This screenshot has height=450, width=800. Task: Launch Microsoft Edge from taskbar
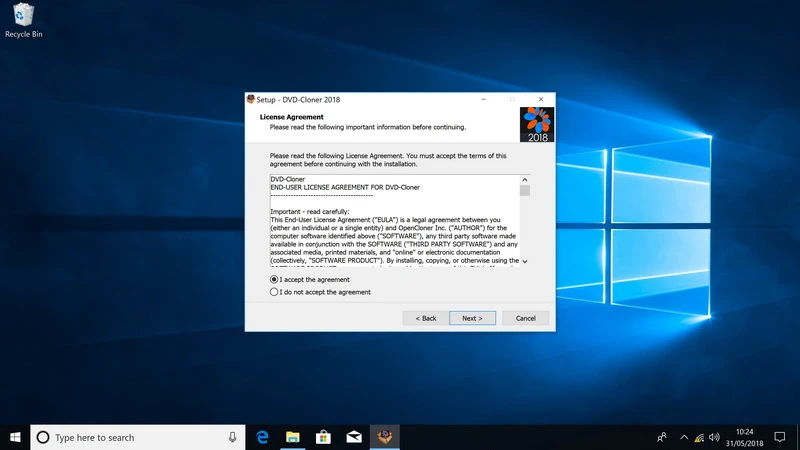pyautogui.click(x=262, y=437)
